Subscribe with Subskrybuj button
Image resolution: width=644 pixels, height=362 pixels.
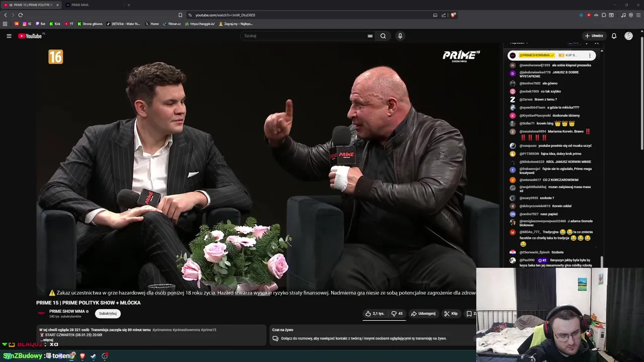tap(108, 314)
